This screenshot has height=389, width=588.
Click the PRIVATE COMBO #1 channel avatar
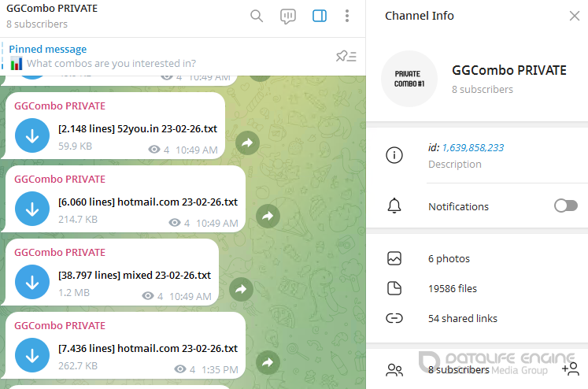click(x=409, y=79)
